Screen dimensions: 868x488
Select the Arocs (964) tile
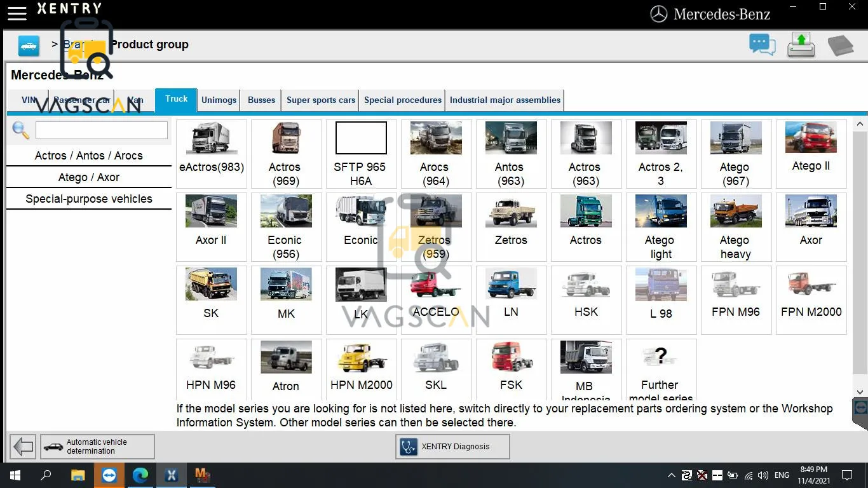(437, 154)
